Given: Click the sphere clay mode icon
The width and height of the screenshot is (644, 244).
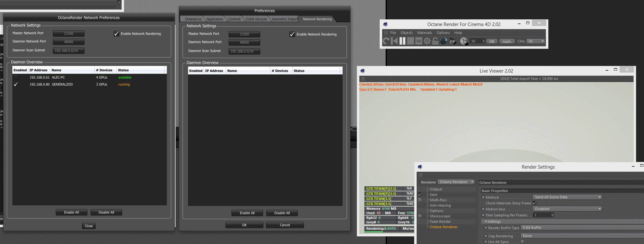Looking at the screenshot, I should click(x=444, y=41).
